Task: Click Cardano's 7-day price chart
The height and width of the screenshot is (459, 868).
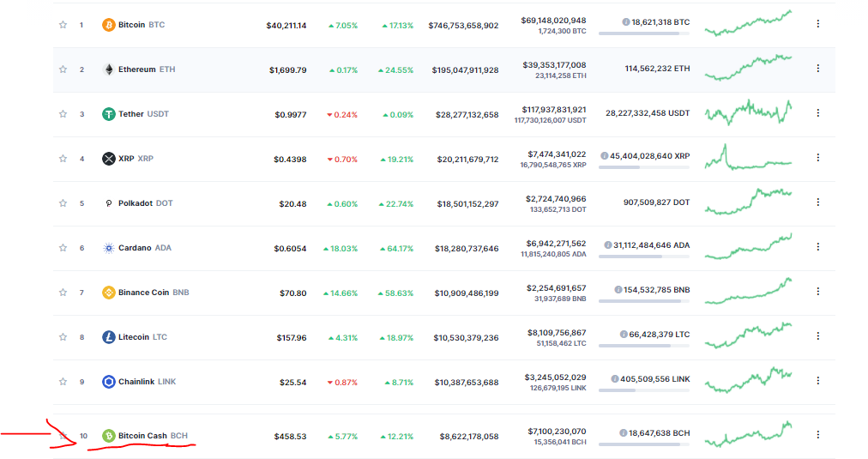Action: tap(749, 247)
